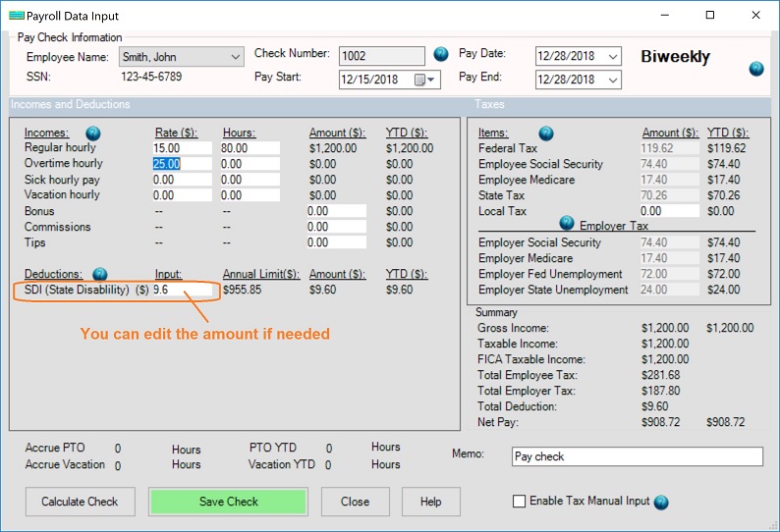Viewport: 780px width, 532px height.
Task: Click help icon next to Deductions heading
Action: [99, 274]
